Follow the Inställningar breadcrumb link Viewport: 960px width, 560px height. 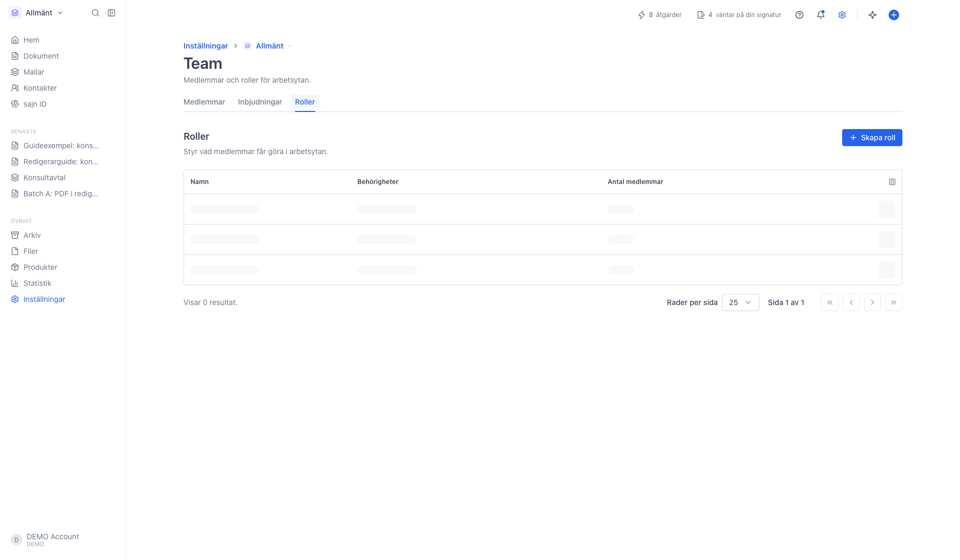206,46
